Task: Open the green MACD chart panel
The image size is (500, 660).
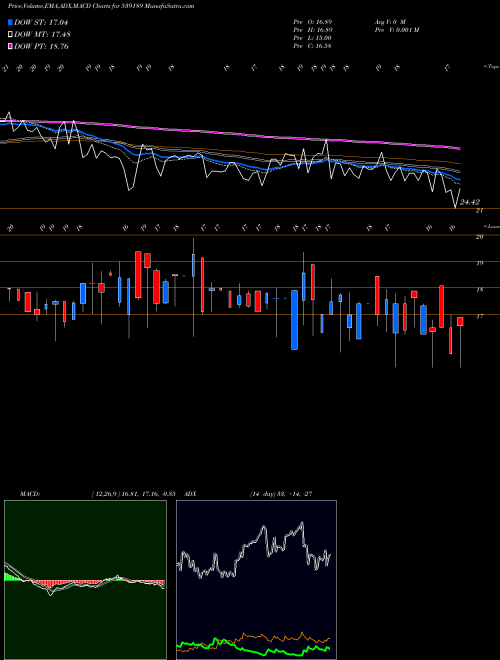Action: (x=85, y=580)
